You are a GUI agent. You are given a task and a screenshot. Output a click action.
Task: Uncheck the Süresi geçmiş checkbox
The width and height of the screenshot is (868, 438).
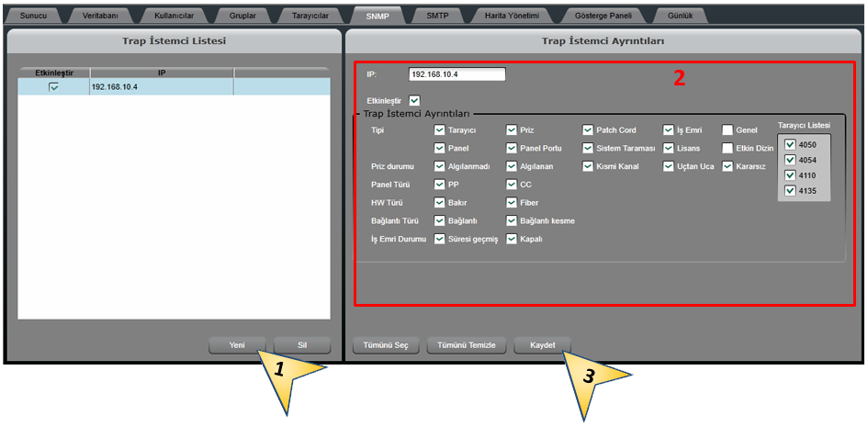tap(439, 239)
